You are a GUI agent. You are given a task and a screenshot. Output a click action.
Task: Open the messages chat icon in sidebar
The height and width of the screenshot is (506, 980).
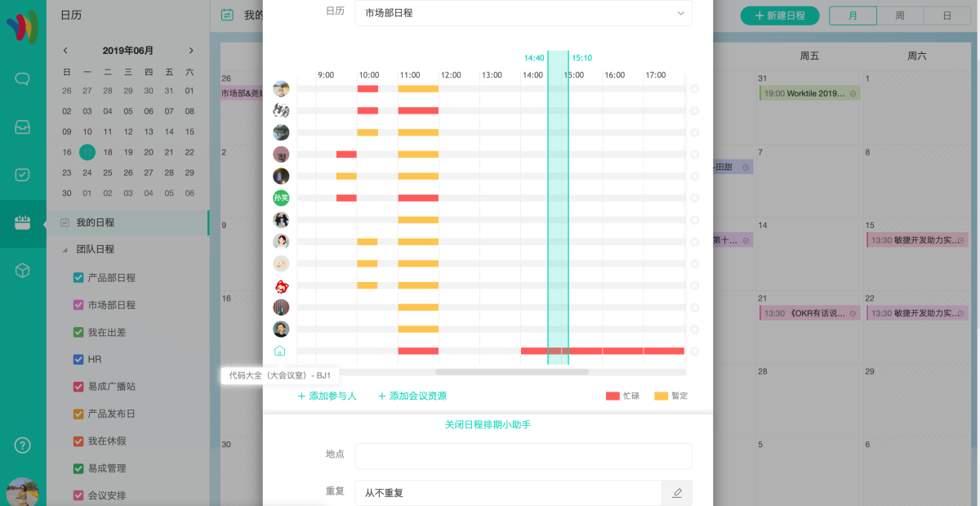click(x=23, y=79)
